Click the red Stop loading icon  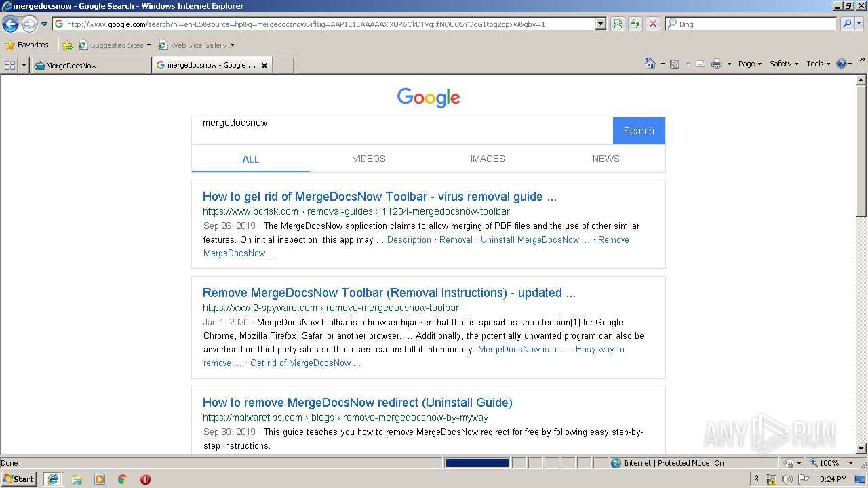click(652, 24)
